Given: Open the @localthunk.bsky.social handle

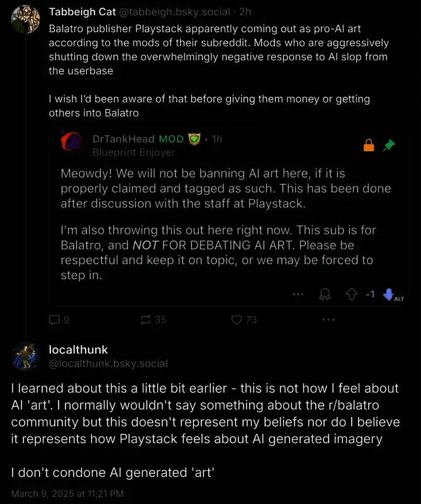Looking at the screenshot, I should click(x=108, y=364).
